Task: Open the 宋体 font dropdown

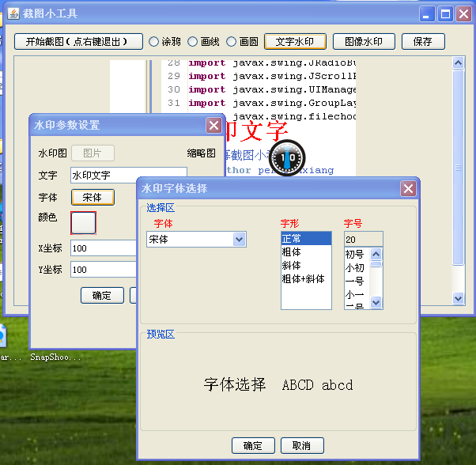Action: click(x=239, y=239)
